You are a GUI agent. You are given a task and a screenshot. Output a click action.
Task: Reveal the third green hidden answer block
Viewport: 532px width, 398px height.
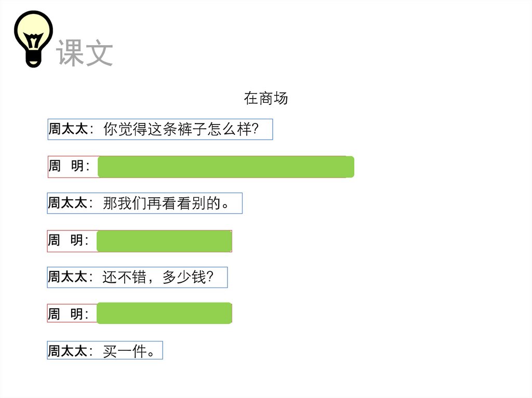[x=164, y=313]
